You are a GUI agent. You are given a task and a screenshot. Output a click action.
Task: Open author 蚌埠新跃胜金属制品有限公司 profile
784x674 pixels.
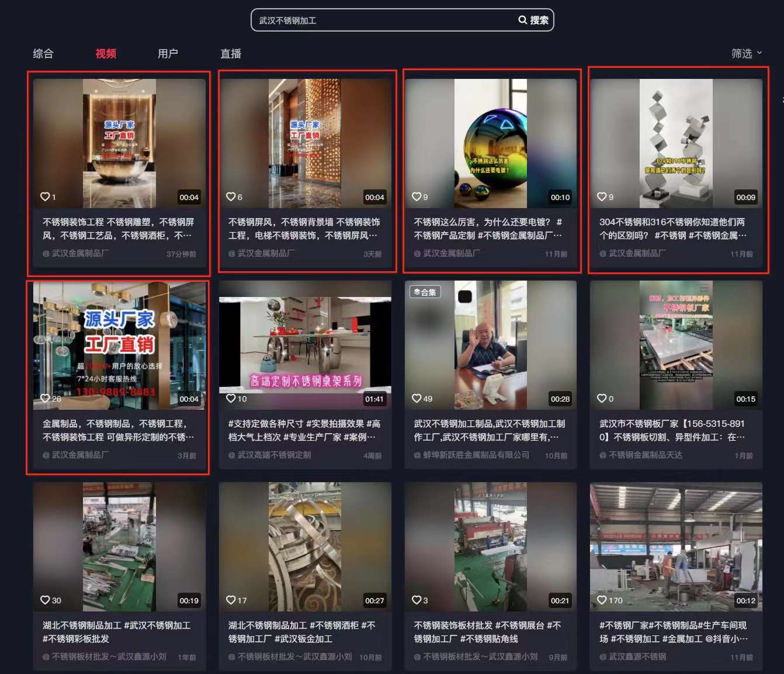pyautogui.click(x=476, y=455)
